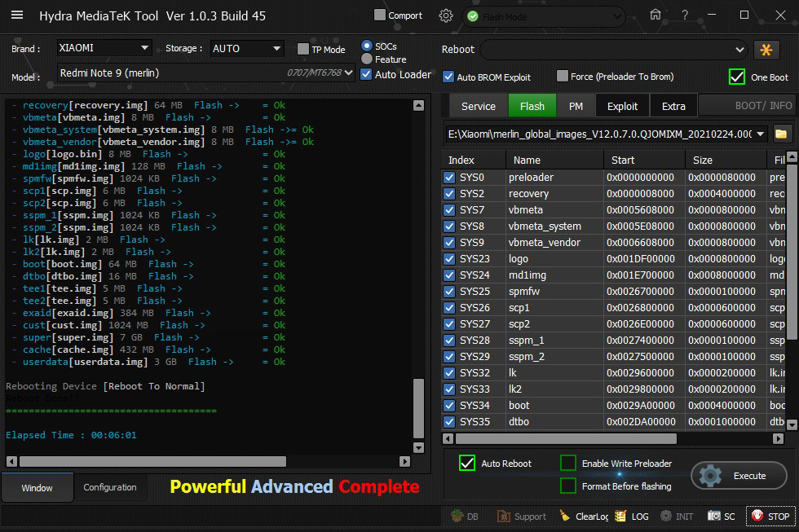Viewport: 799px width, 532px height.
Task: Click the orange asterisk reboot button
Action: (766, 50)
